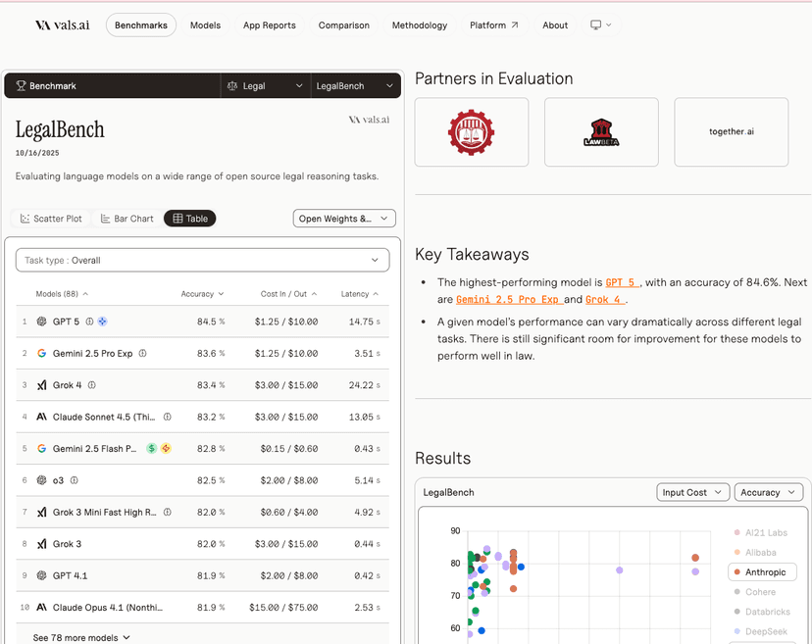Toggle the Table view mode
812x644 pixels.
tap(188, 218)
